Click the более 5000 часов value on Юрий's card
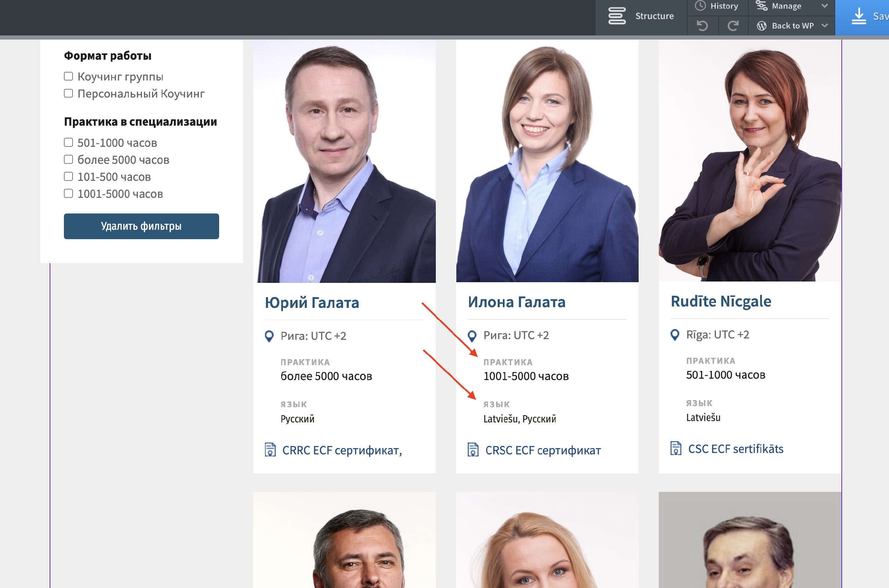The image size is (889, 588). (x=326, y=376)
